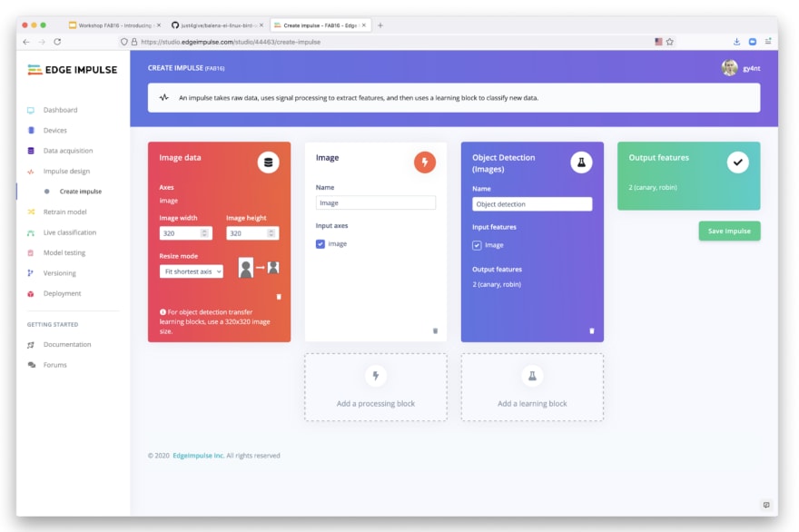This screenshot has width=799, height=532.
Task: Open Devices in the sidebar
Action: pyautogui.click(x=55, y=131)
